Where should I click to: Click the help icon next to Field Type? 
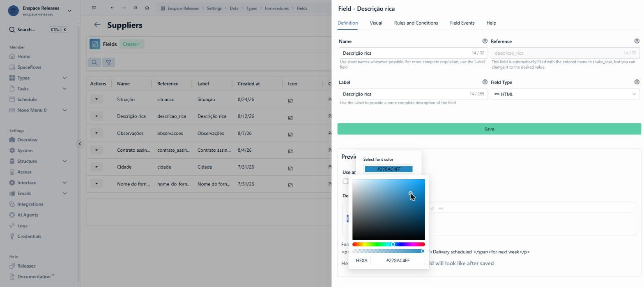tap(637, 82)
